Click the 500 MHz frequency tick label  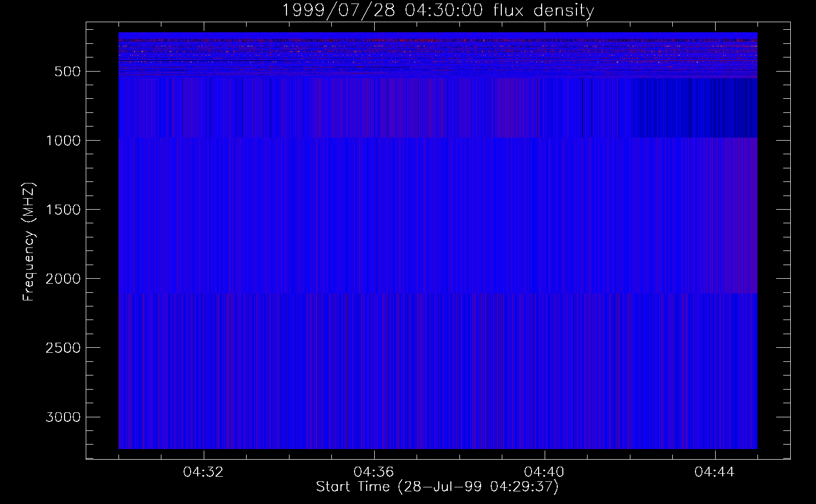click(68, 72)
